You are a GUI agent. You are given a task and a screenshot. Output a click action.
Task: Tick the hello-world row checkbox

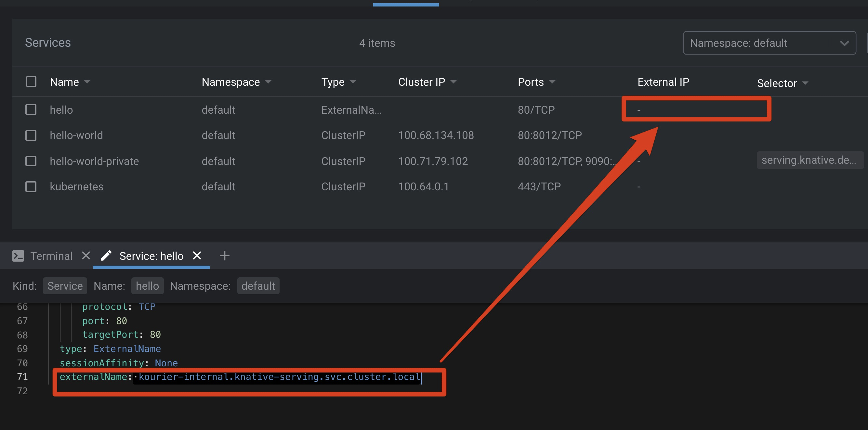[x=31, y=135]
